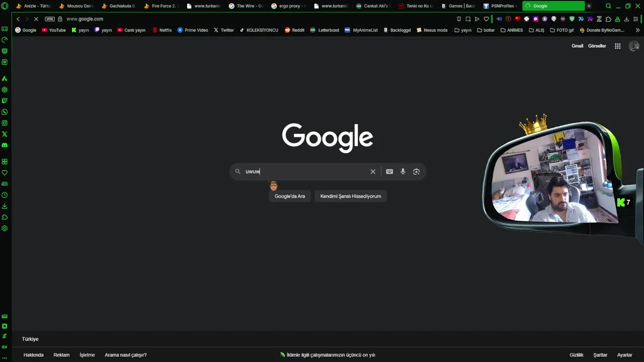
Task: Open the Opera GX main menu logo
Action: [5, 6]
